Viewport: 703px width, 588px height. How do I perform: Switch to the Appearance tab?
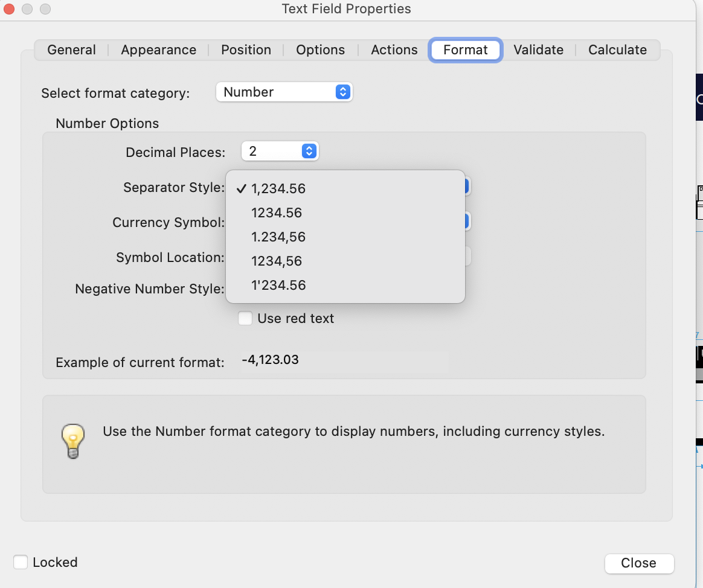point(158,50)
